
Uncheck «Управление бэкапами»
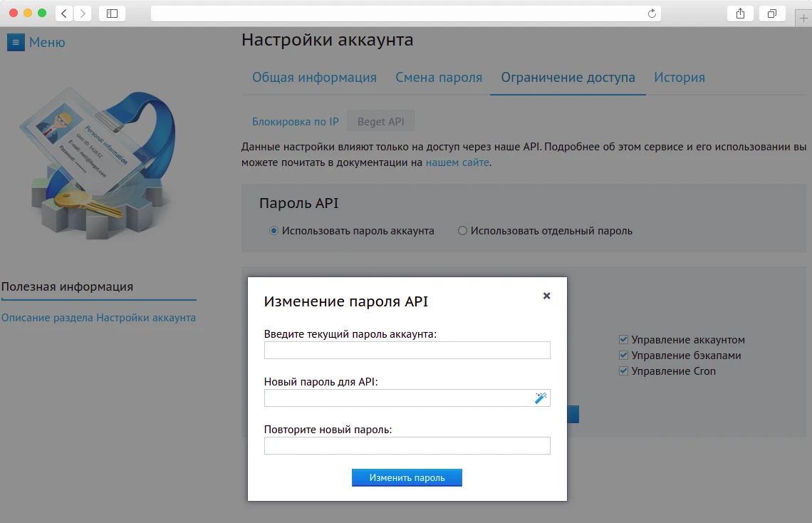623,355
